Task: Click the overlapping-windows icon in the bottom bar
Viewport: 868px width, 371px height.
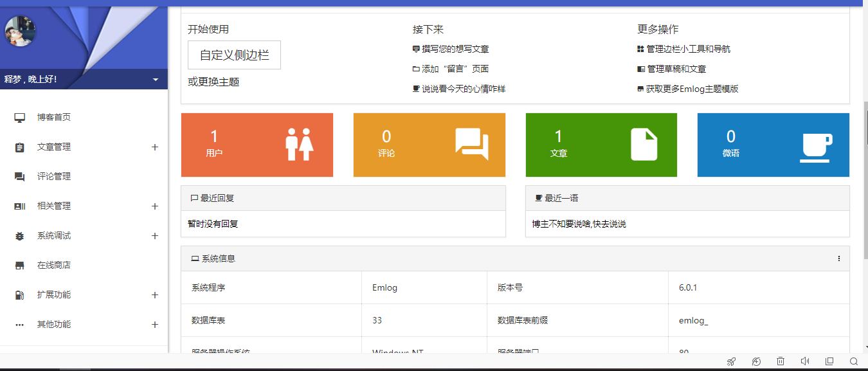Action: [829, 361]
